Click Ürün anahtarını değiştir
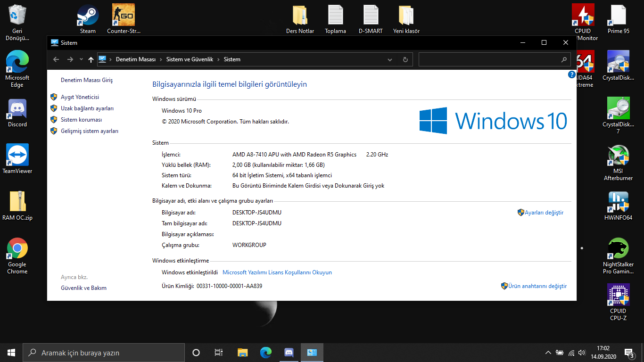 537,286
